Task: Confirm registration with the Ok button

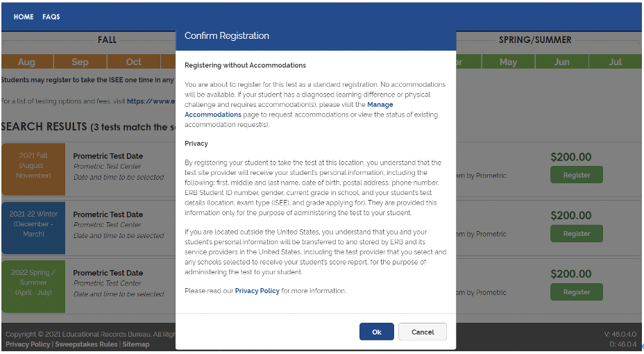Action: (x=376, y=332)
